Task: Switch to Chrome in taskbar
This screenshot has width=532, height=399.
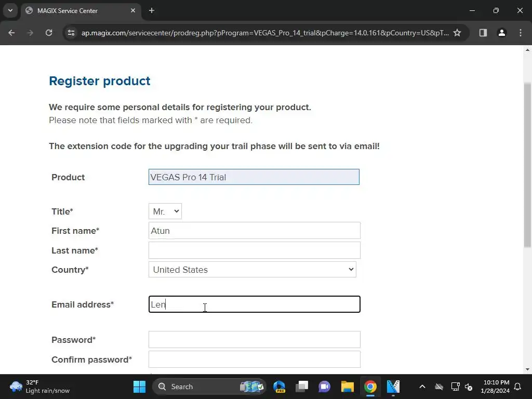Action: [x=370, y=387]
